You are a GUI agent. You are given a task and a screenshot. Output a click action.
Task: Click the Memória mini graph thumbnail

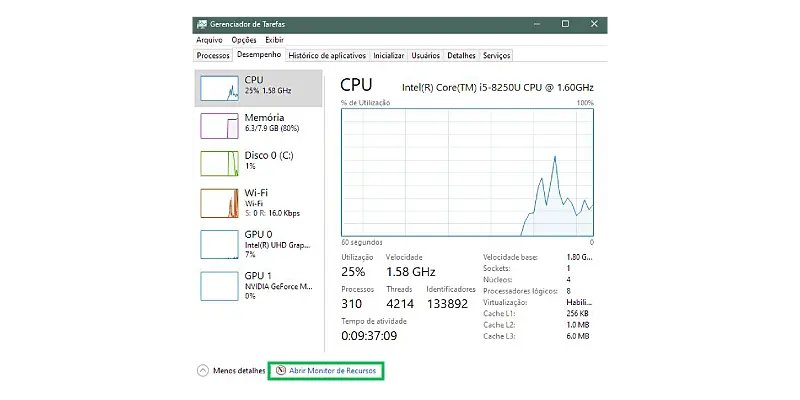point(219,126)
